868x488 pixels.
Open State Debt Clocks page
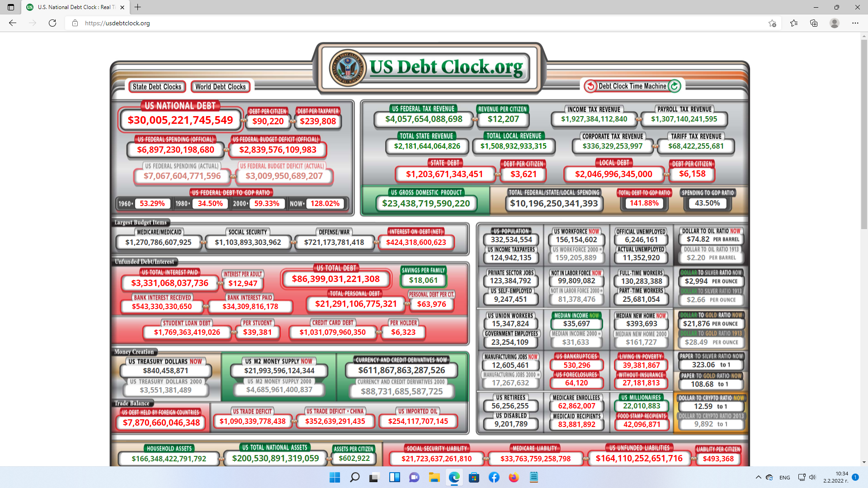[x=157, y=87]
